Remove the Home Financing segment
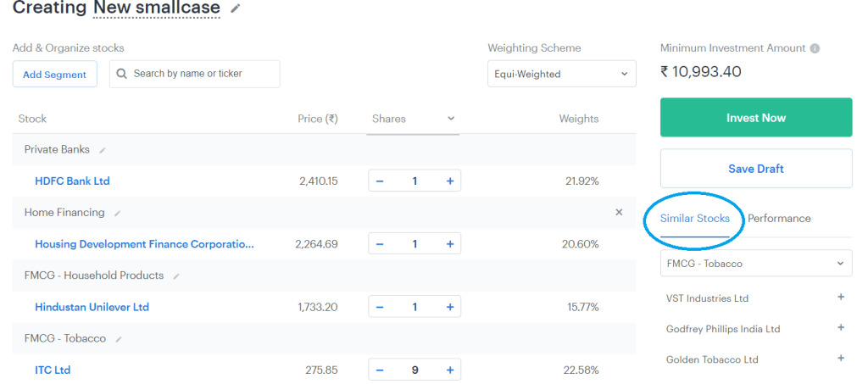This screenshot has width=868, height=384. click(x=619, y=212)
